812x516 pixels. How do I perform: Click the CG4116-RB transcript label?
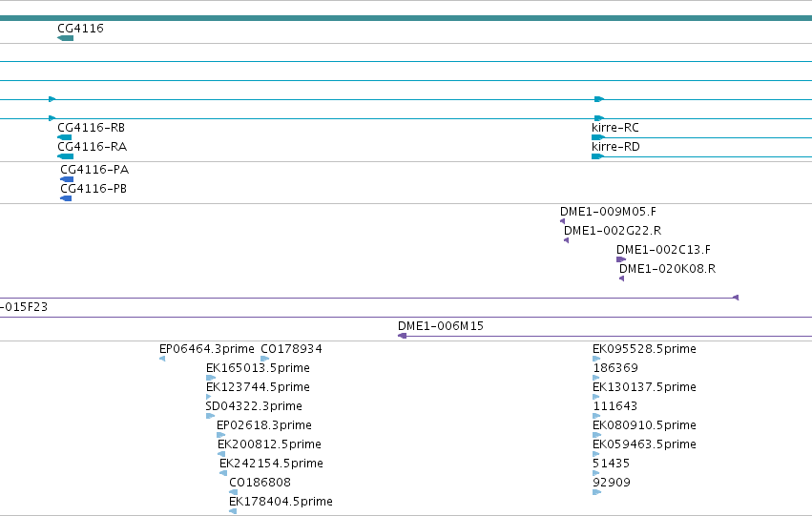coord(92,127)
